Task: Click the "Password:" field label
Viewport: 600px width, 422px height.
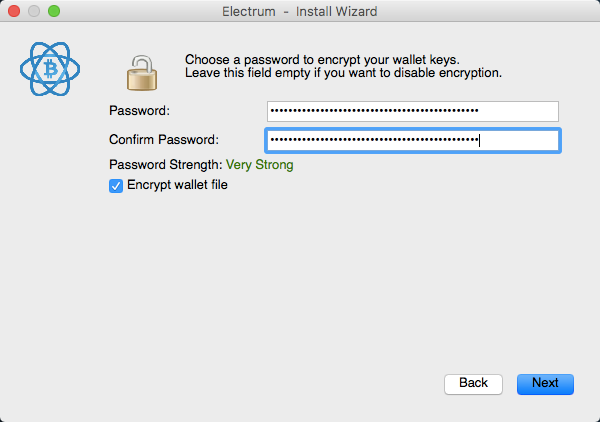Action: [x=139, y=111]
